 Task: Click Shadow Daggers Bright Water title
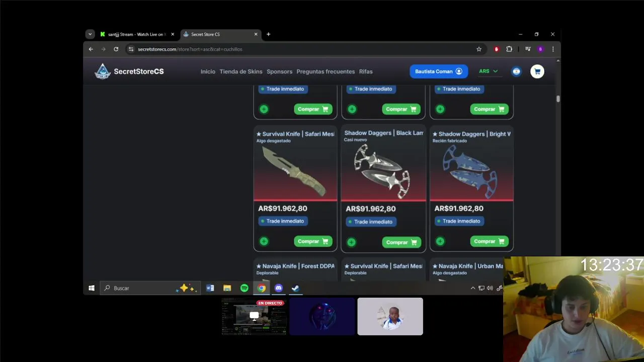472,134
